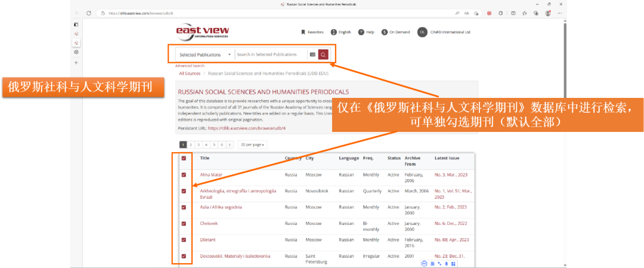The image size is (644, 268).
Task: Open browser collections icon
Action: pyautogui.click(x=536, y=13)
